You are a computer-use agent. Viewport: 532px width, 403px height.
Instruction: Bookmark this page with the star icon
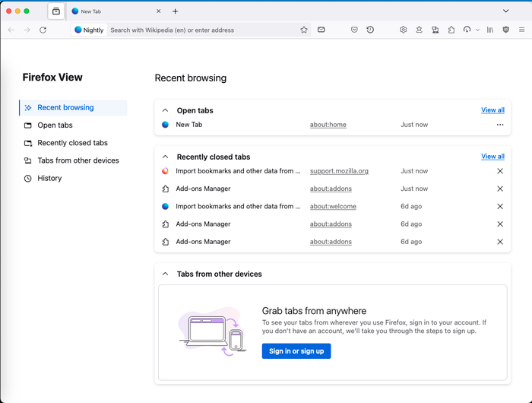coord(304,30)
